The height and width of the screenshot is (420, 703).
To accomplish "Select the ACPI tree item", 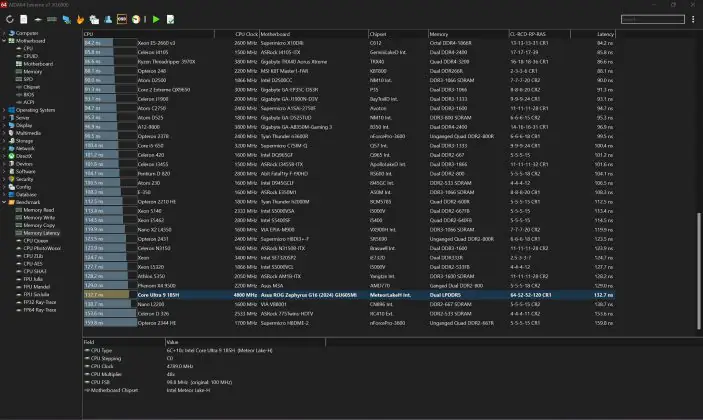I will pos(28,102).
